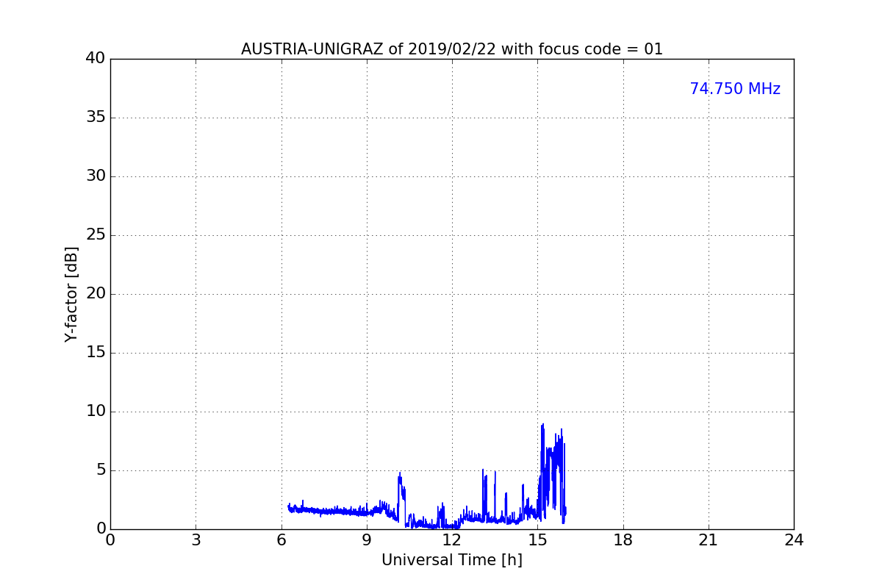The height and width of the screenshot is (588, 882).
Task: Click y-axis tick label 40
Action: 96,59
